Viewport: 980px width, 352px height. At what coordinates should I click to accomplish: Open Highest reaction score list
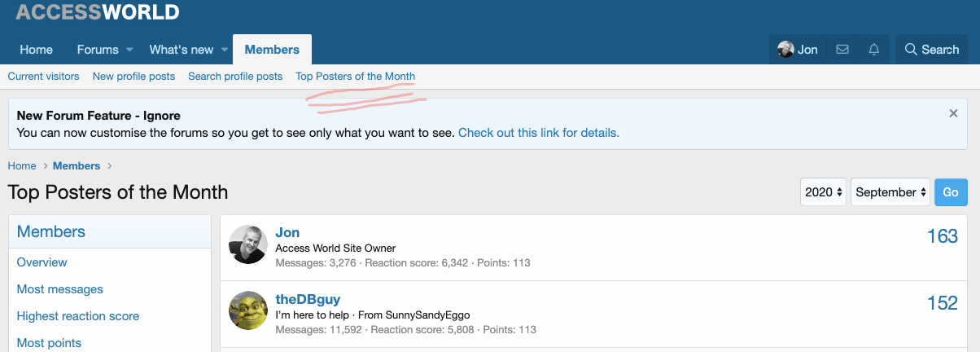pos(78,316)
